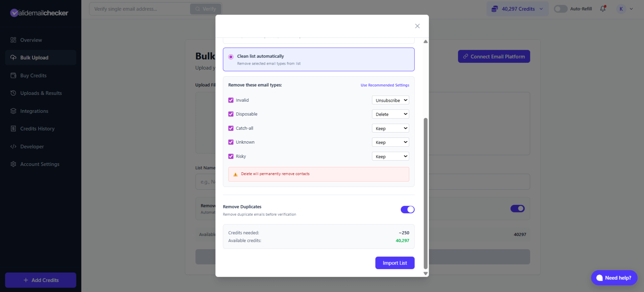Switch to the Overview page
This screenshot has width=644, height=292.
[31, 40]
